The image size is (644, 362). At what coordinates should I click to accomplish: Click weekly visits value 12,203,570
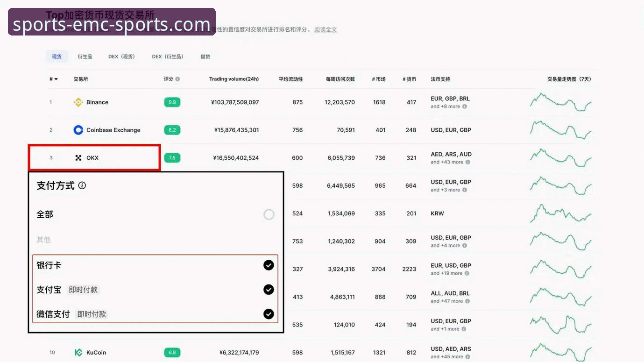[340, 102]
